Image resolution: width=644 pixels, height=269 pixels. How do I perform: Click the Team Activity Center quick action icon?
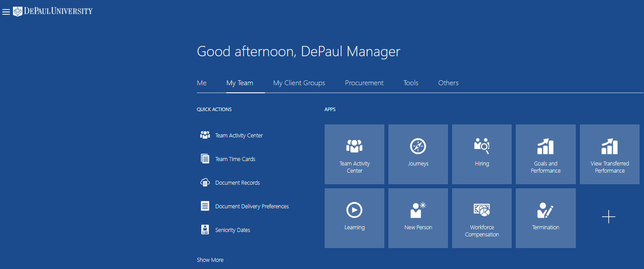[205, 135]
